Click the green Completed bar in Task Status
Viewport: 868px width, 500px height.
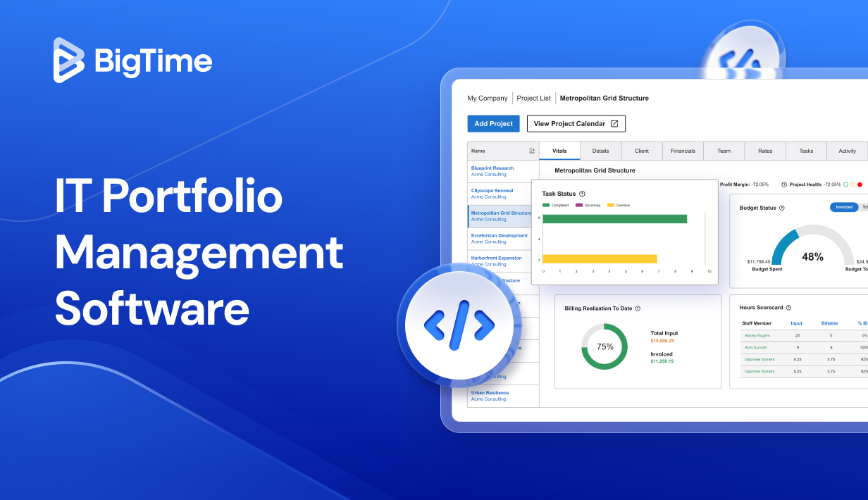pyautogui.click(x=614, y=219)
